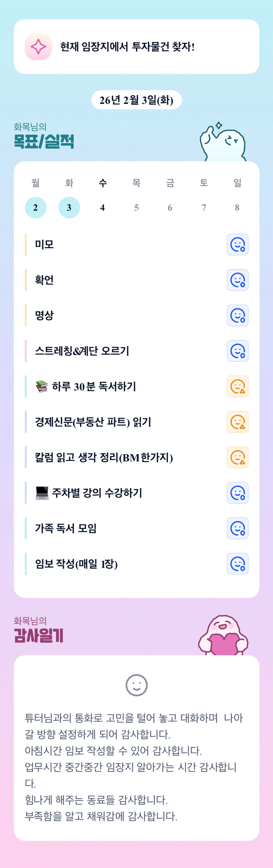Click status icon for 스트레칭&계단 오르기

[x=238, y=351]
